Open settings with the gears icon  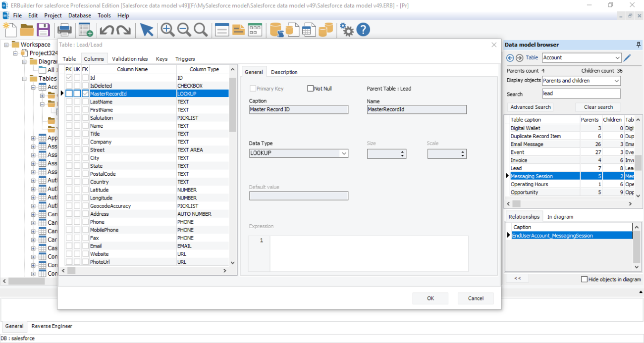click(347, 30)
